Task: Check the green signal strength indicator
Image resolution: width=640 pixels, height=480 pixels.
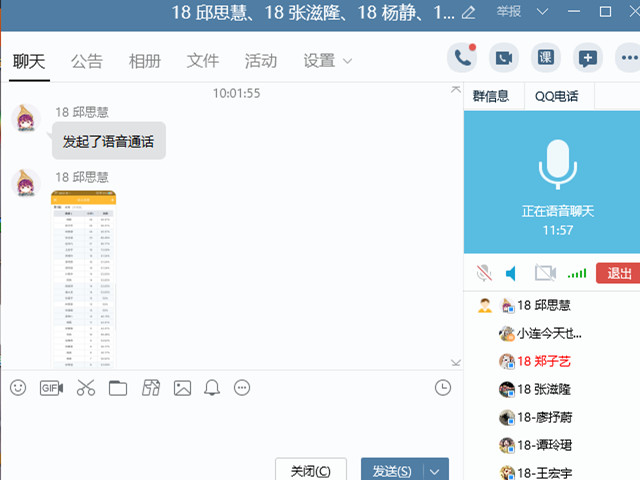Action: point(577,273)
